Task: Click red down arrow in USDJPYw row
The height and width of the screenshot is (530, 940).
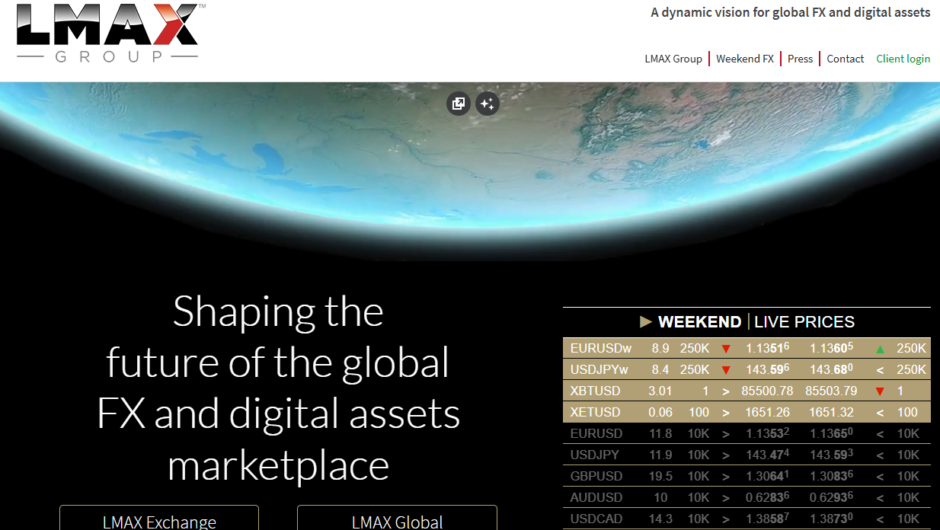Action: pos(726,370)
